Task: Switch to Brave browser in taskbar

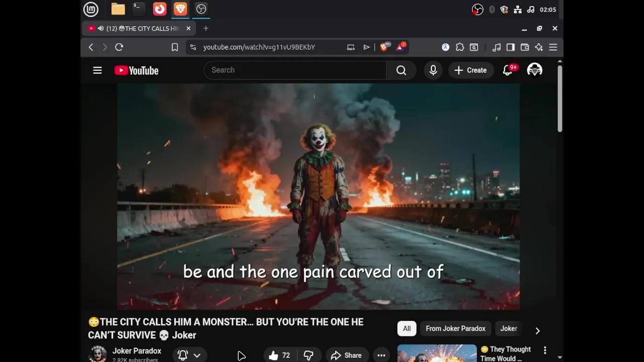Action: point(180,9)
